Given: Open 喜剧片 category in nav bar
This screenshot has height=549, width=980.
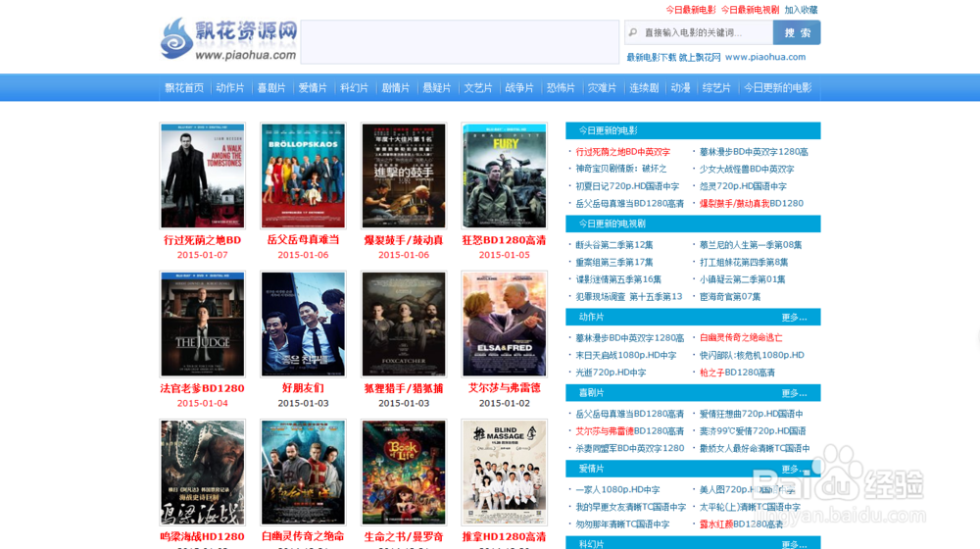Looking at the screenshot, I should pos(271,88).
